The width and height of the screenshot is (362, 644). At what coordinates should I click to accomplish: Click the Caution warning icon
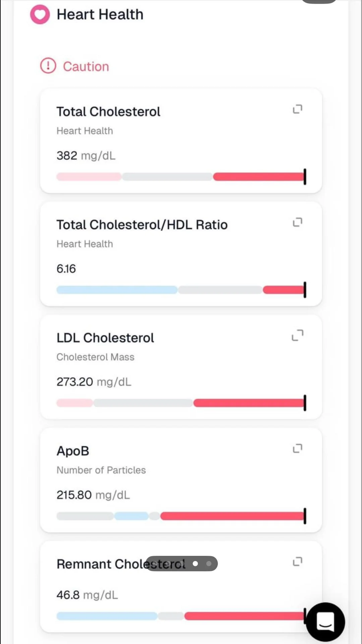pyautogui.click(x=48, y=66)
